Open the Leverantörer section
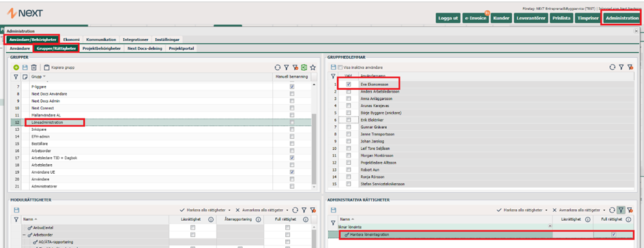 pos(531,18)
